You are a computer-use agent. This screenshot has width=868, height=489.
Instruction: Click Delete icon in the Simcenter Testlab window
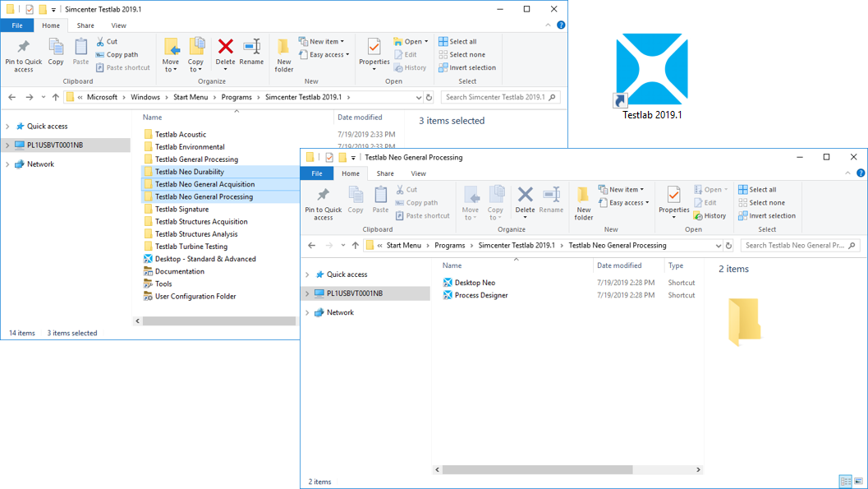(225, 51)
